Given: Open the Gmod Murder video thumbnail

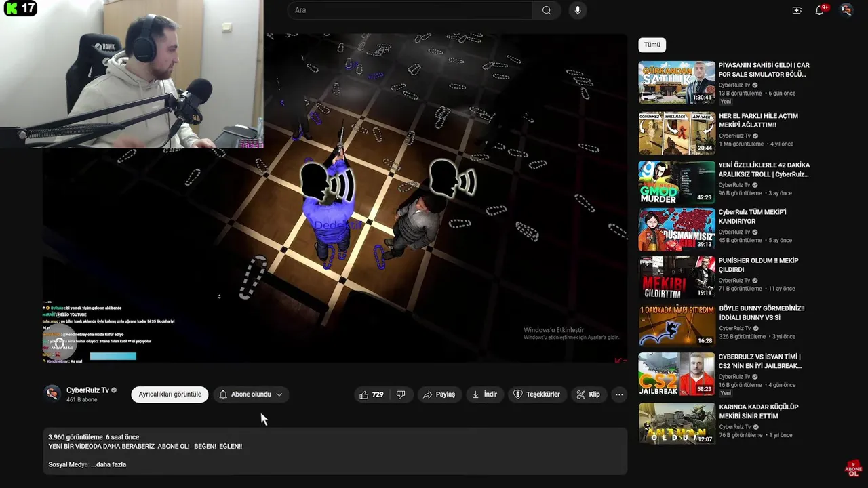Looking at the screenshot, I should (677, 182).
